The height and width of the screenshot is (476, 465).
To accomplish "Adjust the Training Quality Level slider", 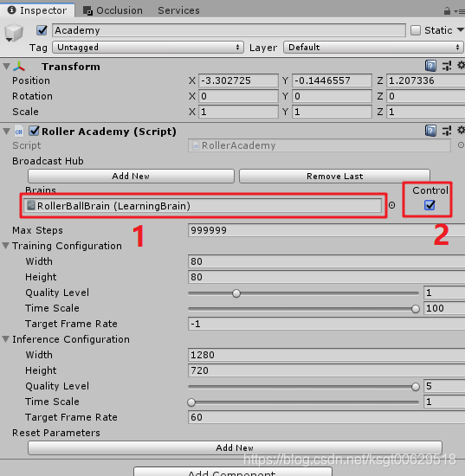I will point(303,293).
